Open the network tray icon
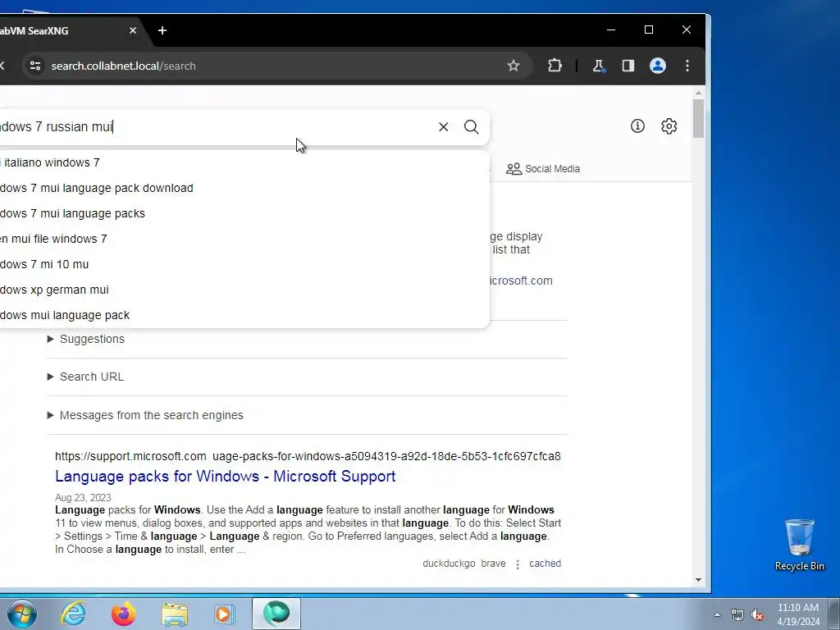The height and width of the screenshot is (630, 840). pos(737,615)
